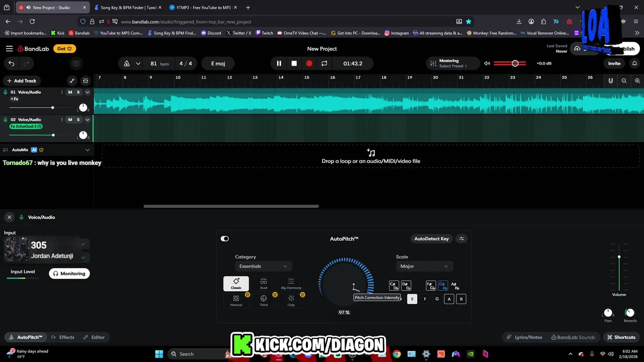644x362 pixels.
Task: Open the notifications bell icon
Action: (x=634, y=63)
